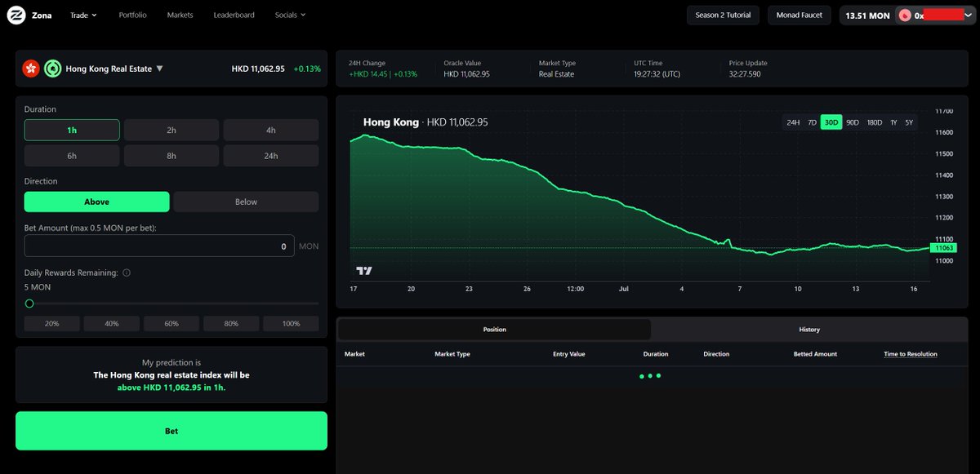
Task: Select the 8h duration
Action: point(171,156)
